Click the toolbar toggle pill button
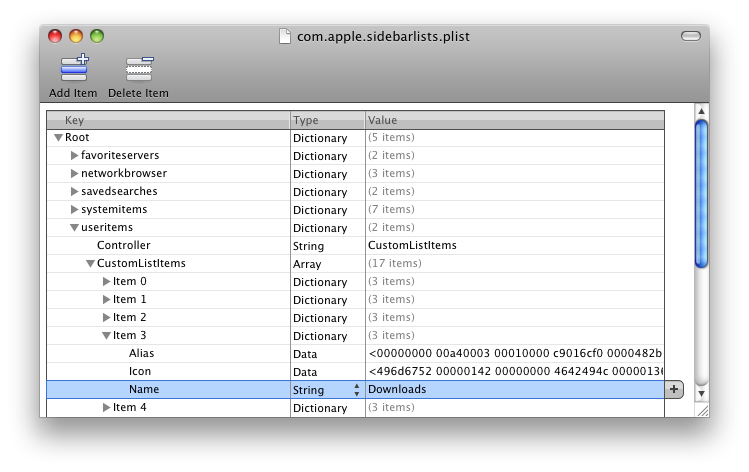This screenshot has width=749, height=472. click(x=691, y=36)
